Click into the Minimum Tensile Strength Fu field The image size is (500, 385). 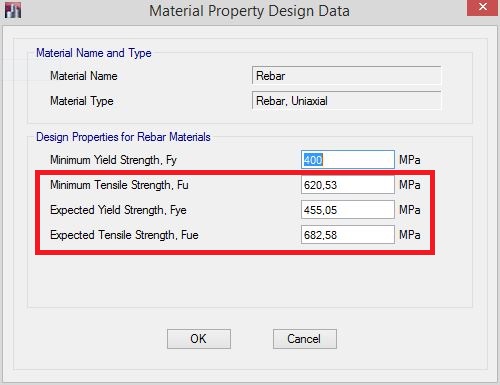coord(348,185)
